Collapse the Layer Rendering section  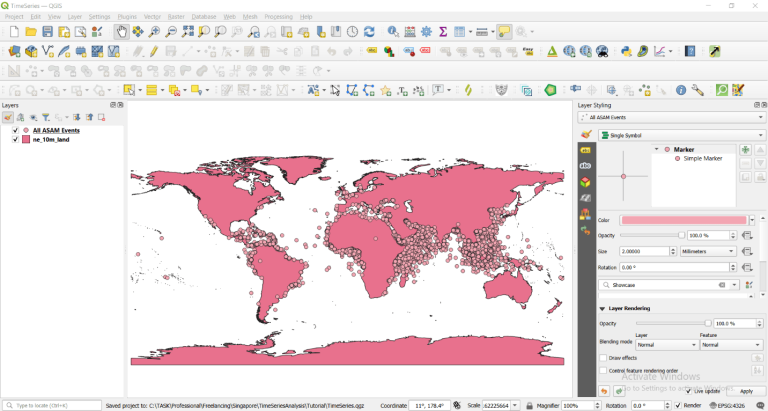point(603,309)
